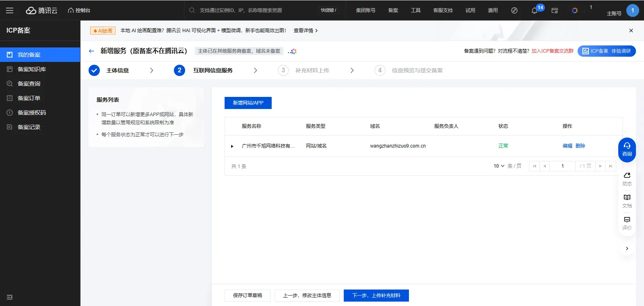
Task: Click 保存订单草稿
Action: tap(248, 296)
